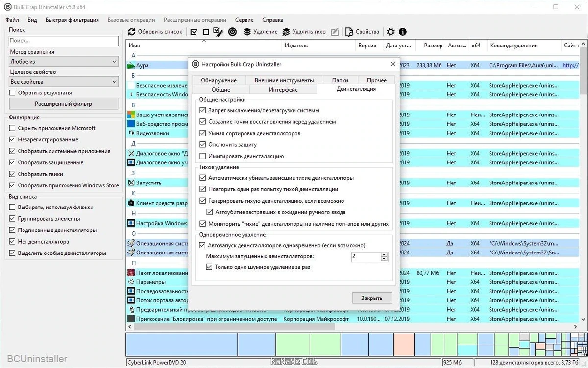
Task: Open settings via the gear icon
Action: coord(391,32)
